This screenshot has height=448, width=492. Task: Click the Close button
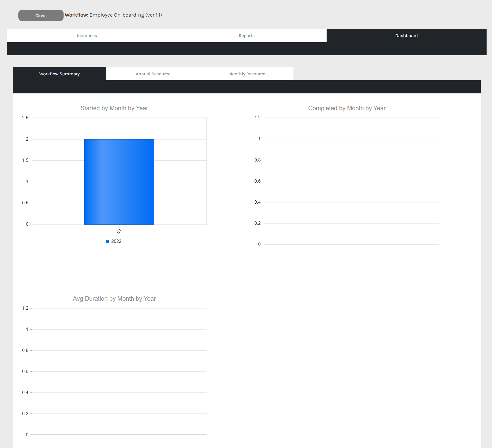41,16
